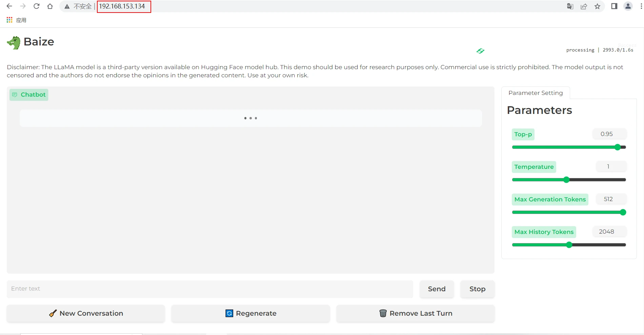Click the Max Generation Tokens value 512
644x335 pixels.
611,199
